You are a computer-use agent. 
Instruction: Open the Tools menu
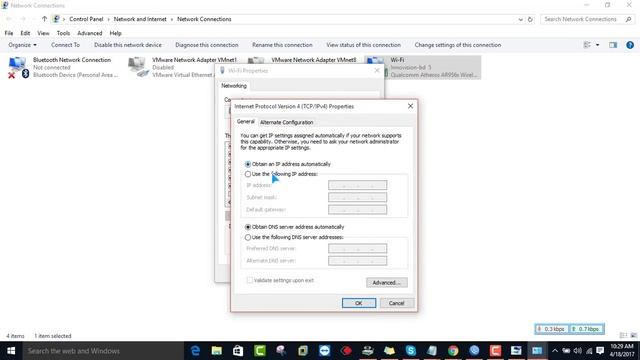(63, 33)
